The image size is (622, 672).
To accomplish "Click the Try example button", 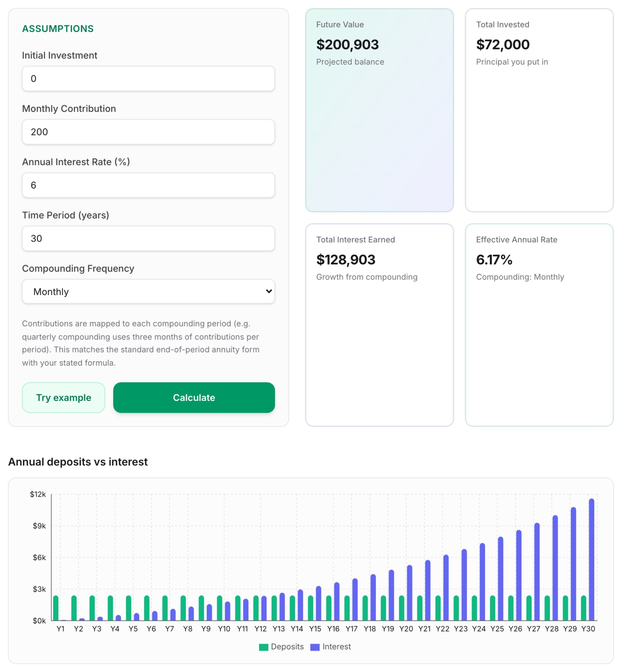I will [x=63, y=397].
